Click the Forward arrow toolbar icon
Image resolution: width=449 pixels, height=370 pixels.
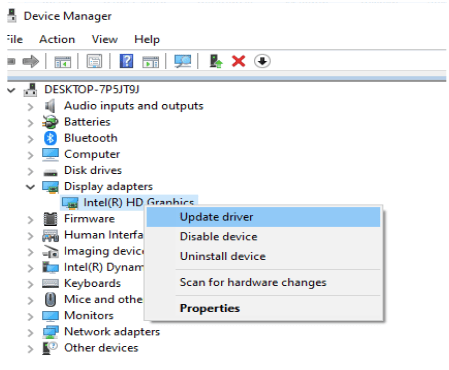pyautogui.click(x=31, y=61)
